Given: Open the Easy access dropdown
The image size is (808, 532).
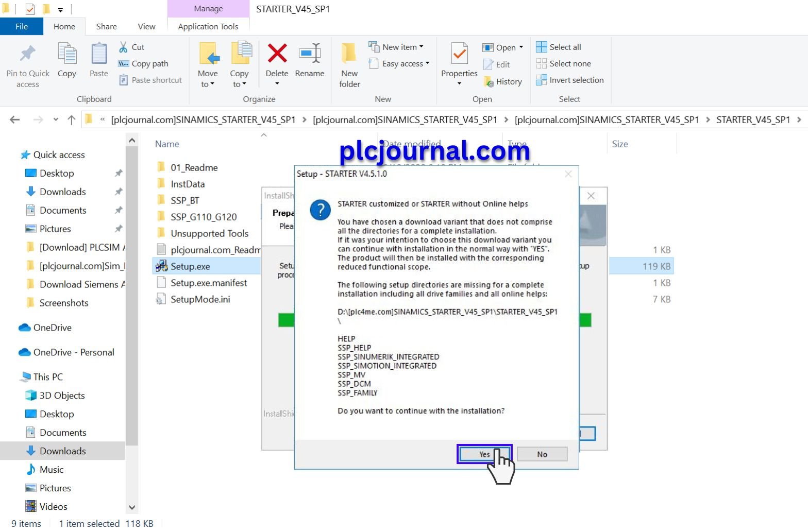Looking at the screenshot, I should click(x=399, y=63).
